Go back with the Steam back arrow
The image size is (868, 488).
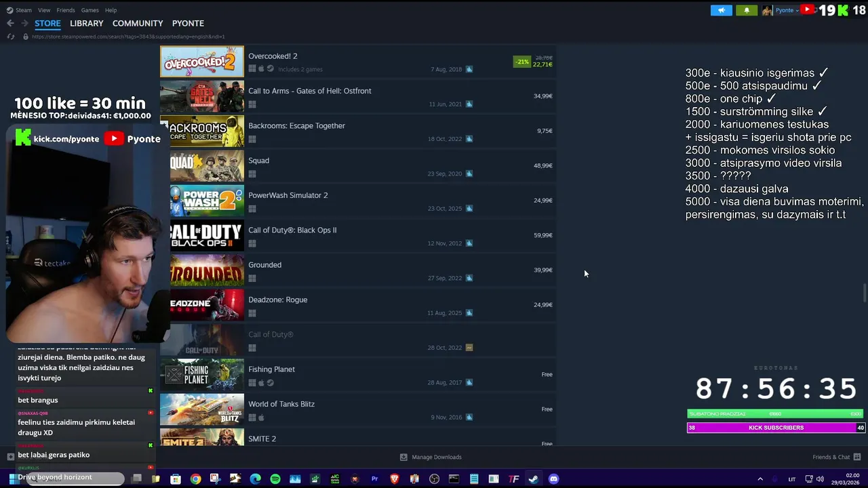click(10, 23)
